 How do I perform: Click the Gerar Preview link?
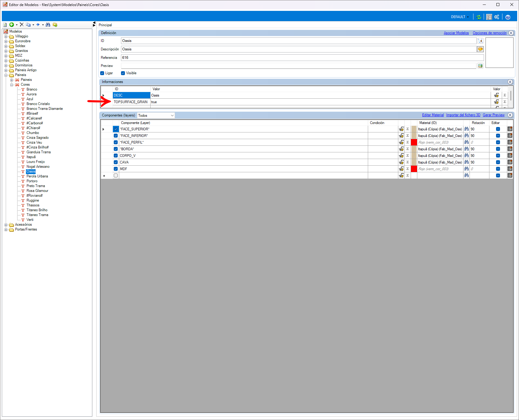click(494, 115)
